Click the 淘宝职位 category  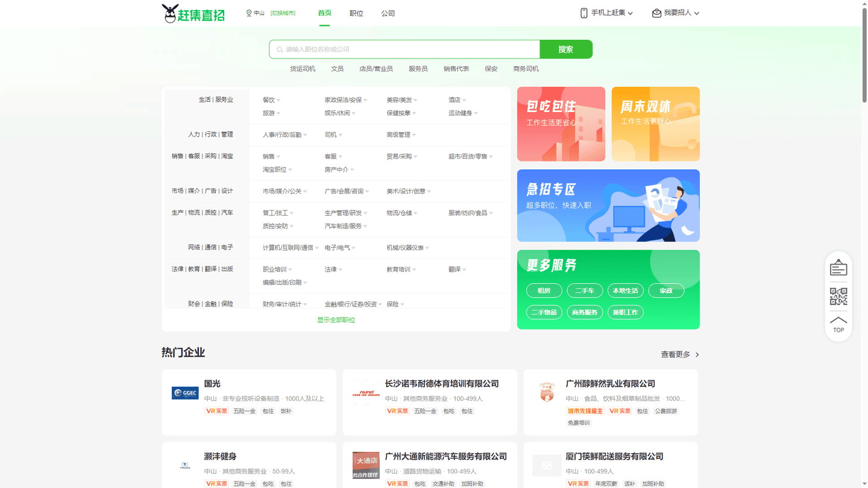pyautogui.click(x=275, y=170)
